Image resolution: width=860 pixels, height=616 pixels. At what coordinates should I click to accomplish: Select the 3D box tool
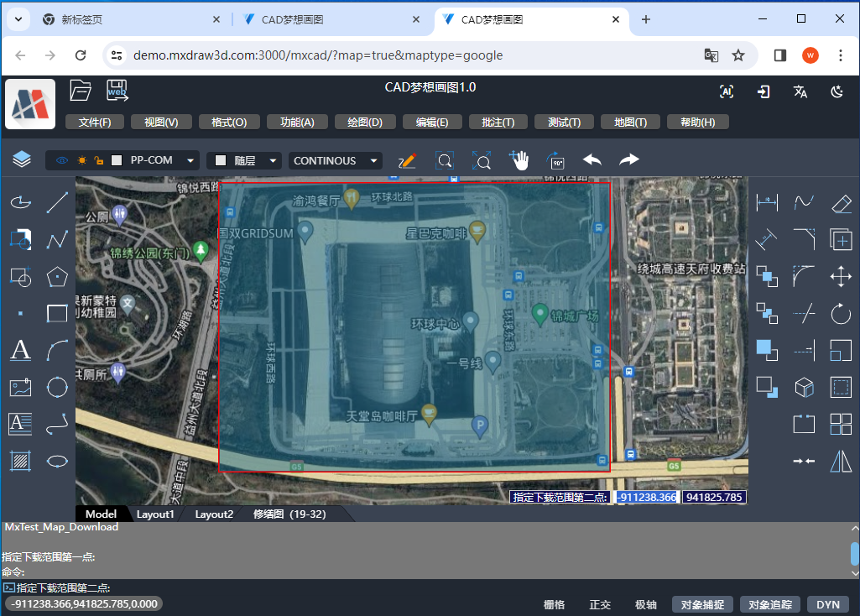coord(804,387)
